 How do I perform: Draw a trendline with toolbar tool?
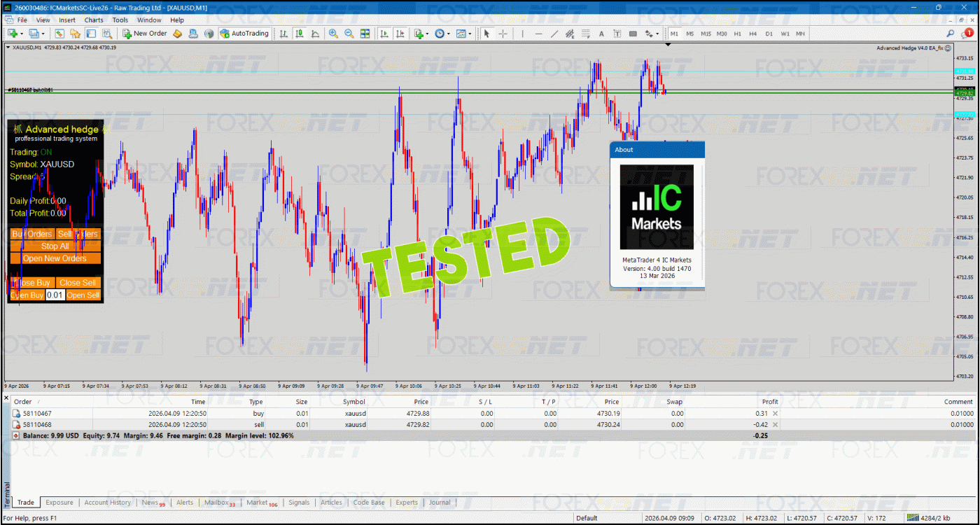554,34
